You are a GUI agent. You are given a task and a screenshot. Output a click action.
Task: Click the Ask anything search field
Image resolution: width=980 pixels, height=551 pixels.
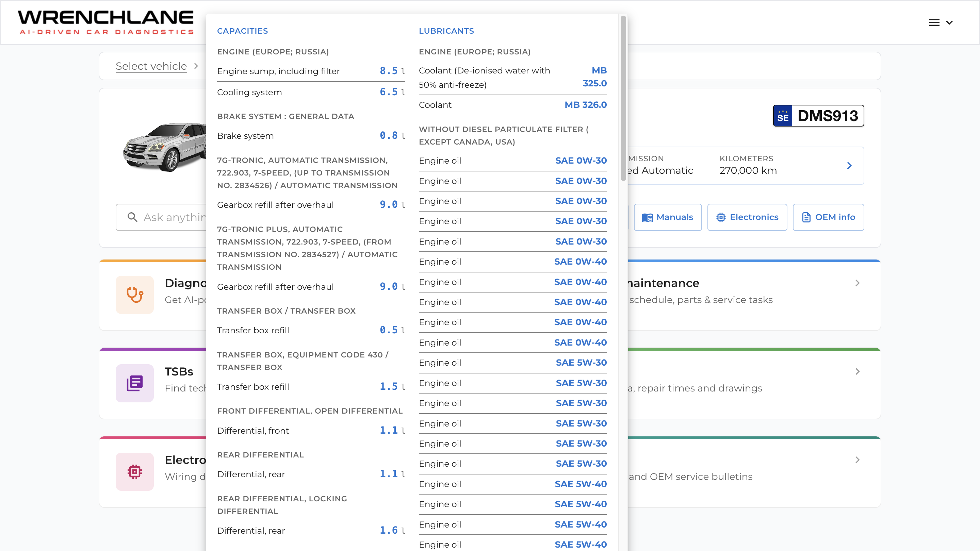(161, 217)
